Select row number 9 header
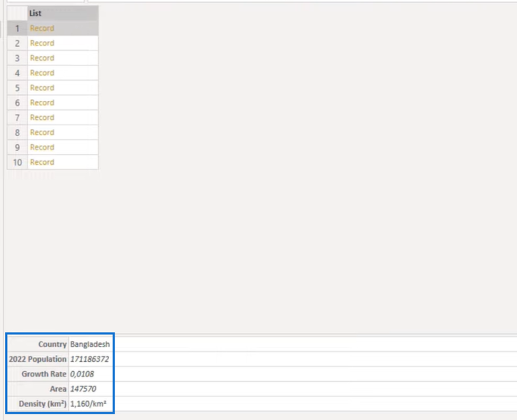Screen dimensions: 517x420 coord(17,147)
